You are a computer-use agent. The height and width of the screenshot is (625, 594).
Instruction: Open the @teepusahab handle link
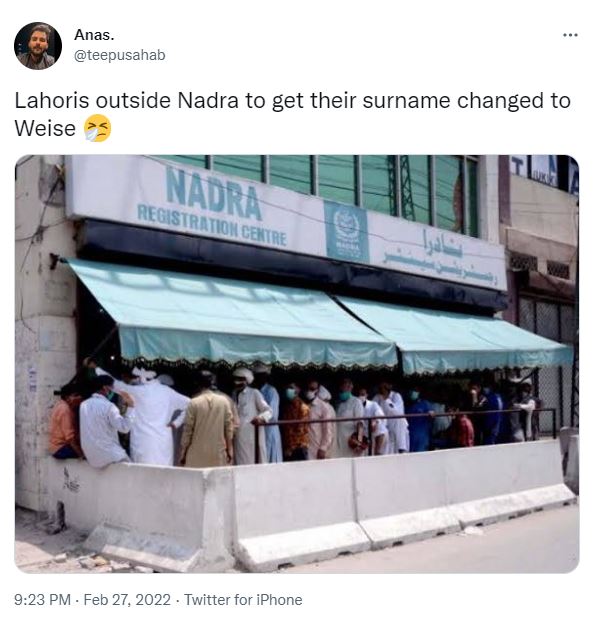[x=120, y=55]
